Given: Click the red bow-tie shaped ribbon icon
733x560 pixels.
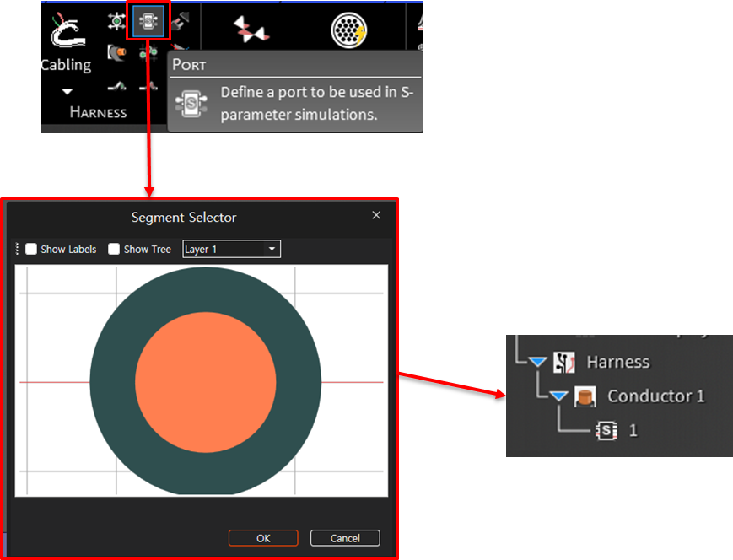Looking at the screenshot, I should click(x=251, y=30).
